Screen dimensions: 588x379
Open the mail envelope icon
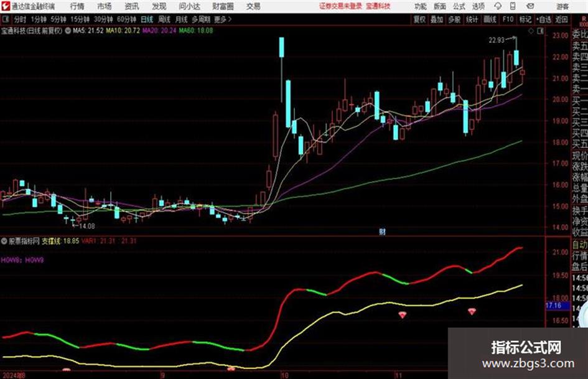click(530, 6)
